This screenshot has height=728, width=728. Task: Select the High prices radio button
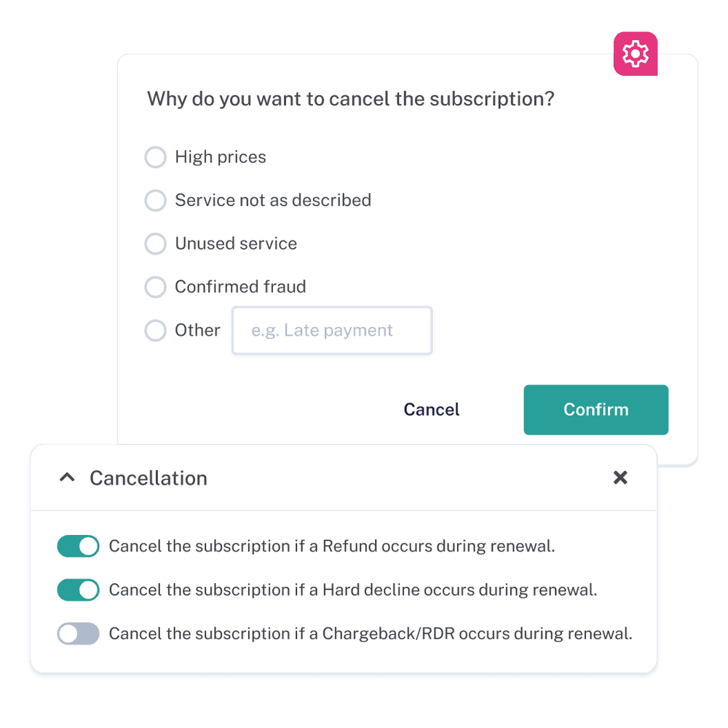coord(156,157)
